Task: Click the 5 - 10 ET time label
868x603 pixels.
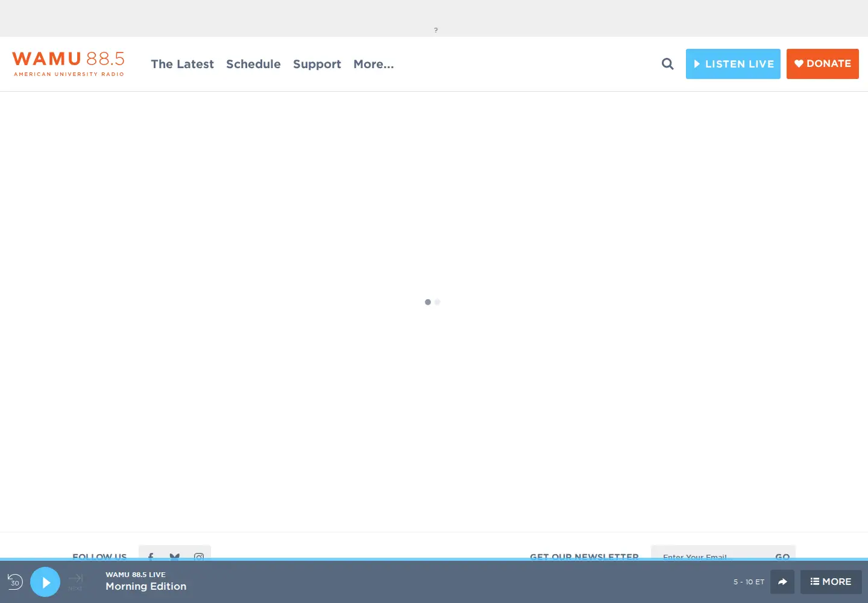Action: 749,582
